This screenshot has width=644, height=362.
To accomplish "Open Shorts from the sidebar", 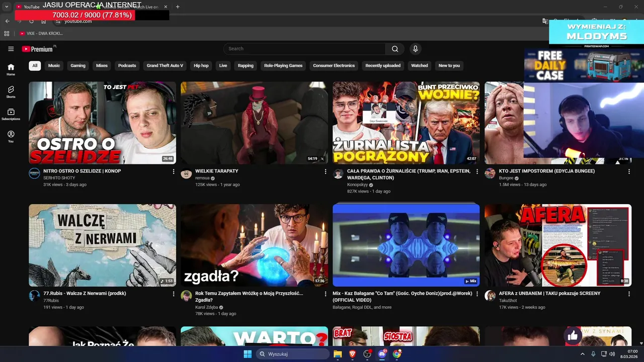I will point(11,92).
